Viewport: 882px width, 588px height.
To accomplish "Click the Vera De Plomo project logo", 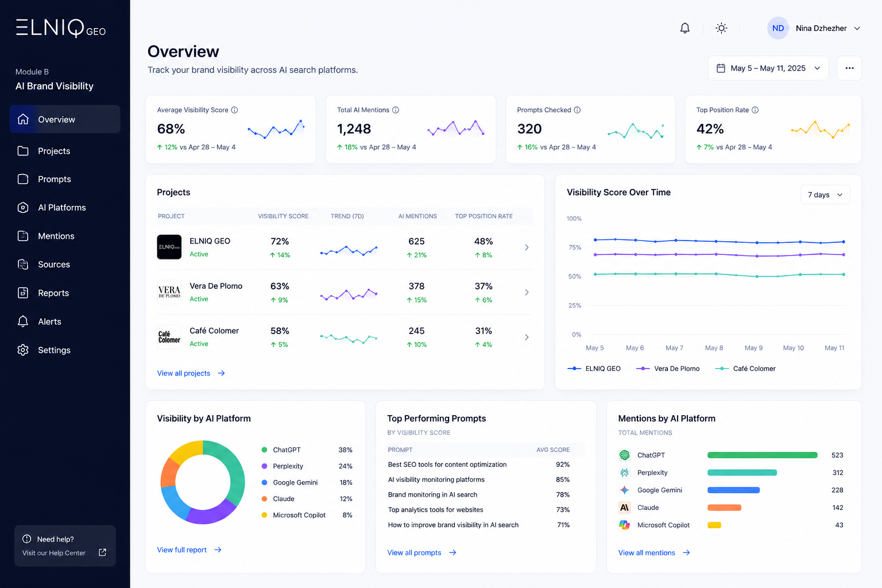I will coord(169,292).
